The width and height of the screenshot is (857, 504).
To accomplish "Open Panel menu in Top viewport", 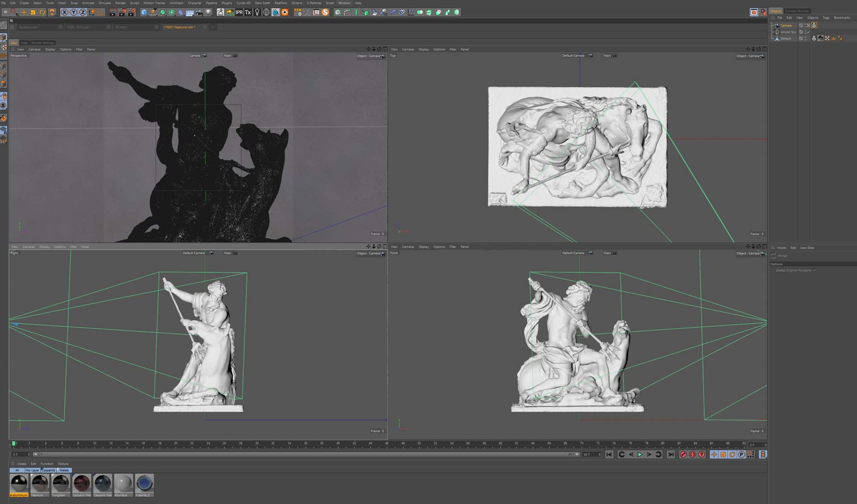I will tap(464, 50).
